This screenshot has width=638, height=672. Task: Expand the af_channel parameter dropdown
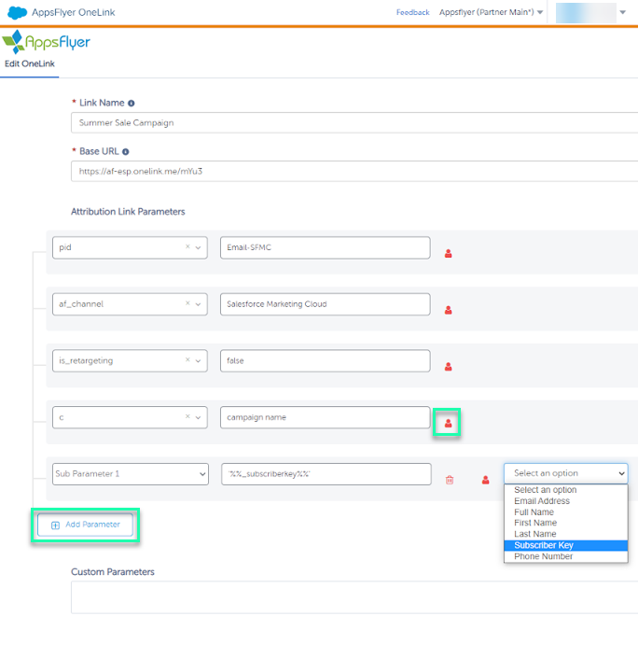point(198,304)
